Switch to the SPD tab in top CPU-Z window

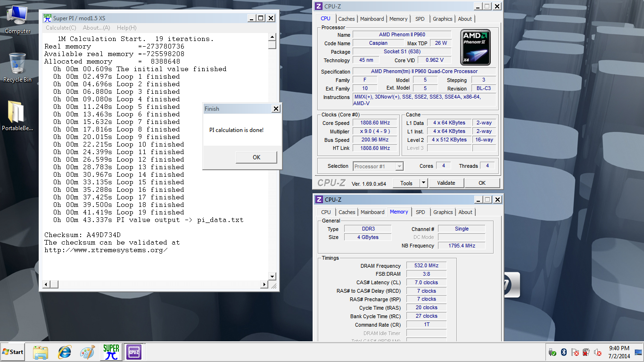[x=420, y=19]
